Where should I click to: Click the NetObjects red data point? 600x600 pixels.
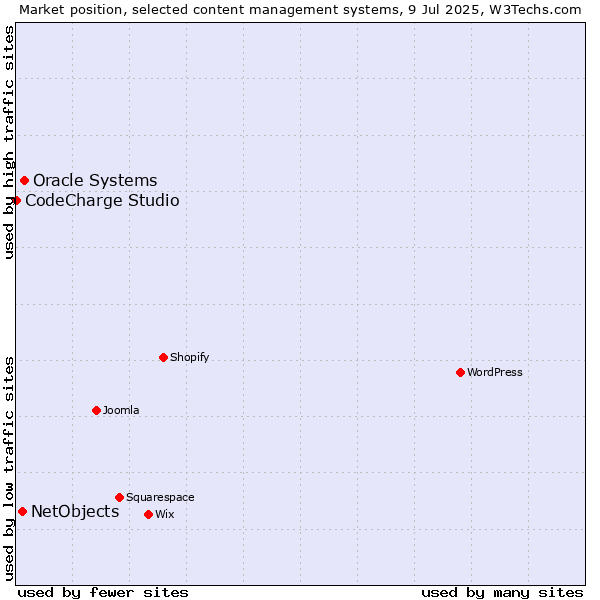pos(23,511)
